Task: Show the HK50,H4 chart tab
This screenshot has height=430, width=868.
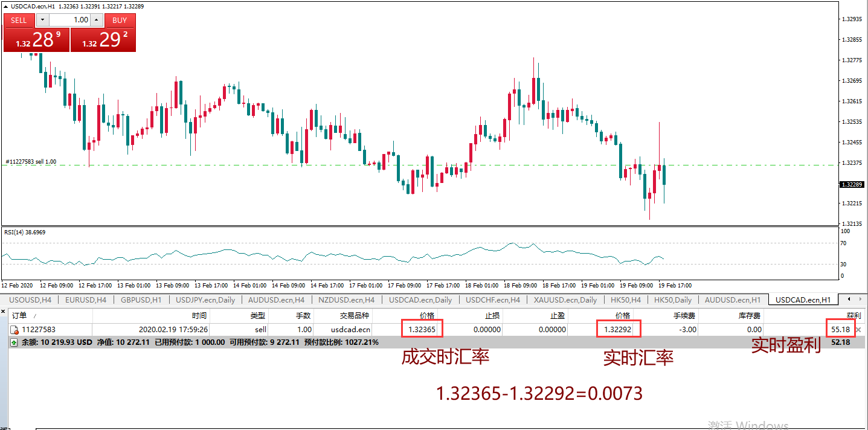Action: tap(625, 300)
